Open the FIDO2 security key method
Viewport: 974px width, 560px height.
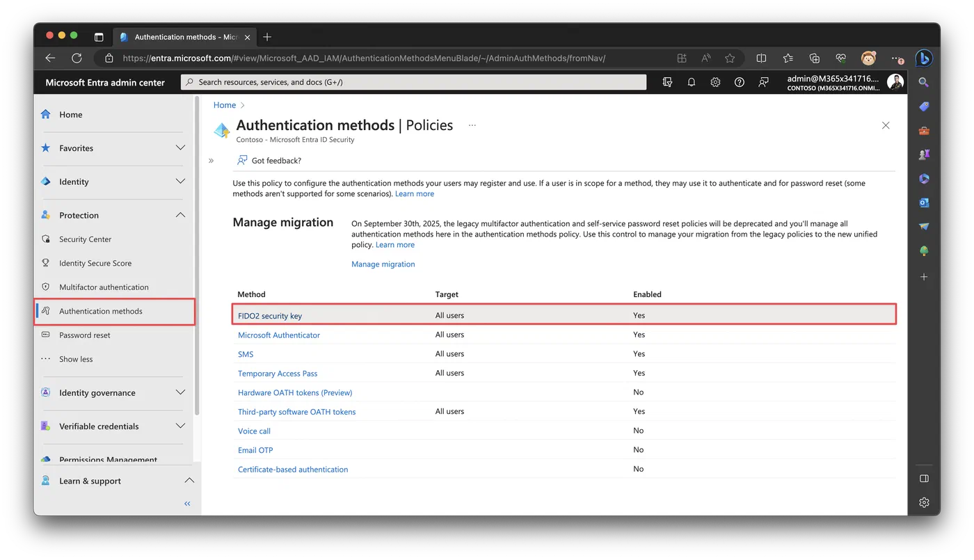point(270,316)
